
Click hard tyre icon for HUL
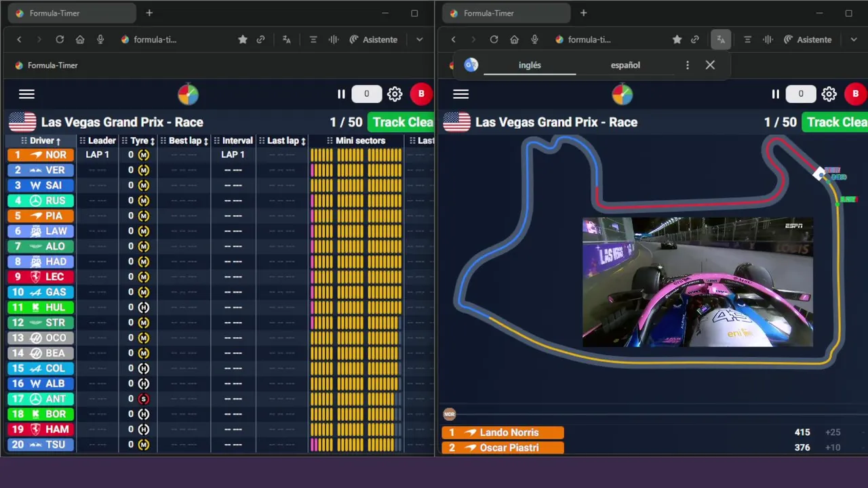click(143, 307)
